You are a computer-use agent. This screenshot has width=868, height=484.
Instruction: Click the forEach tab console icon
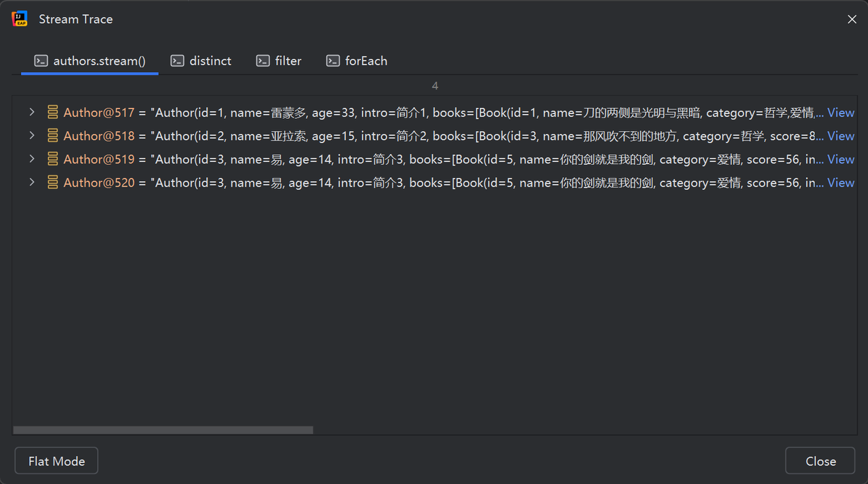332,61
